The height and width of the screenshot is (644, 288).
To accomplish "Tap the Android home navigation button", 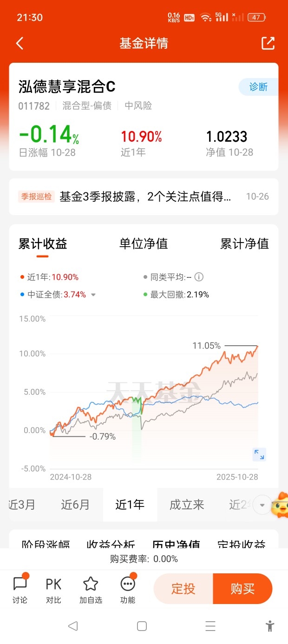I will click(142, 626).
